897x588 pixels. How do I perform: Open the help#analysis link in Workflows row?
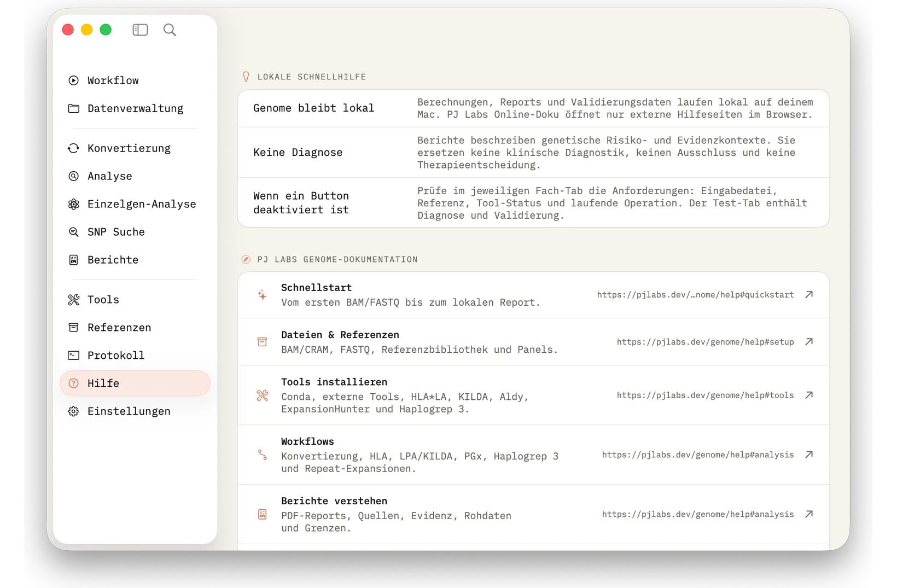(698, 455)
